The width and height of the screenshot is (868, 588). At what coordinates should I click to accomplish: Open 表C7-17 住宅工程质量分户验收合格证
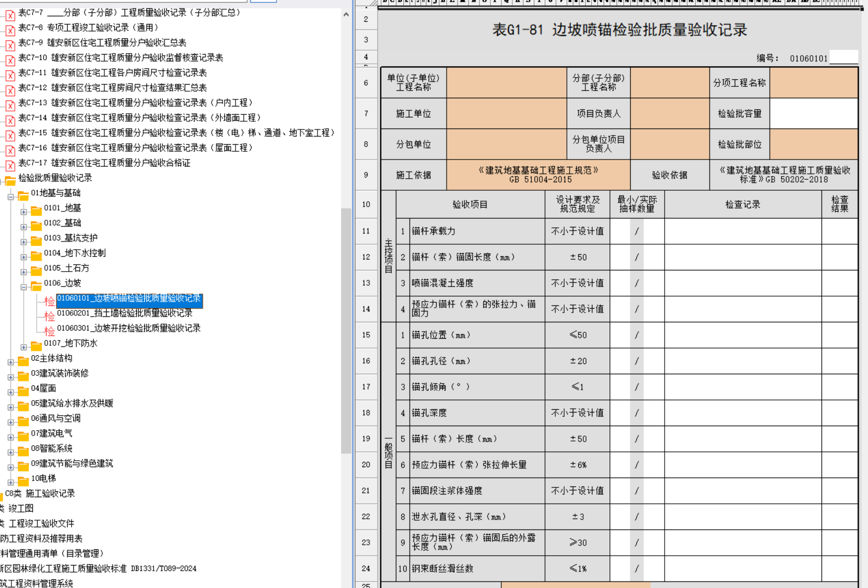tap(104, 163)
